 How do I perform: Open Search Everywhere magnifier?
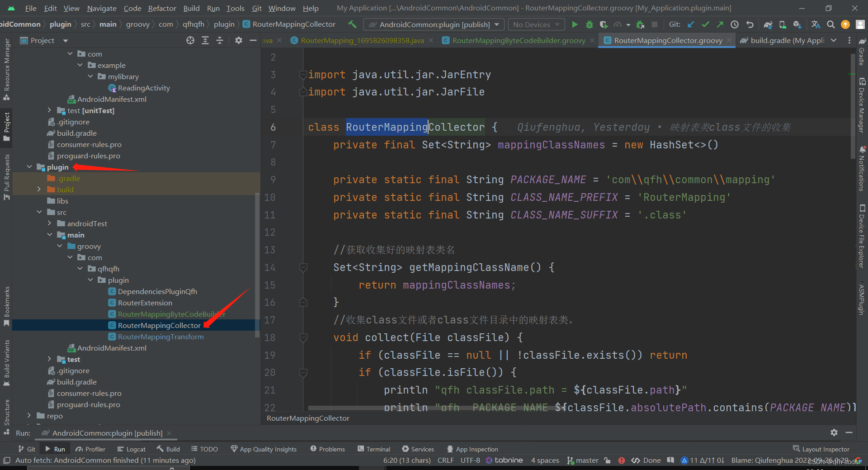(x=830, y=24)
